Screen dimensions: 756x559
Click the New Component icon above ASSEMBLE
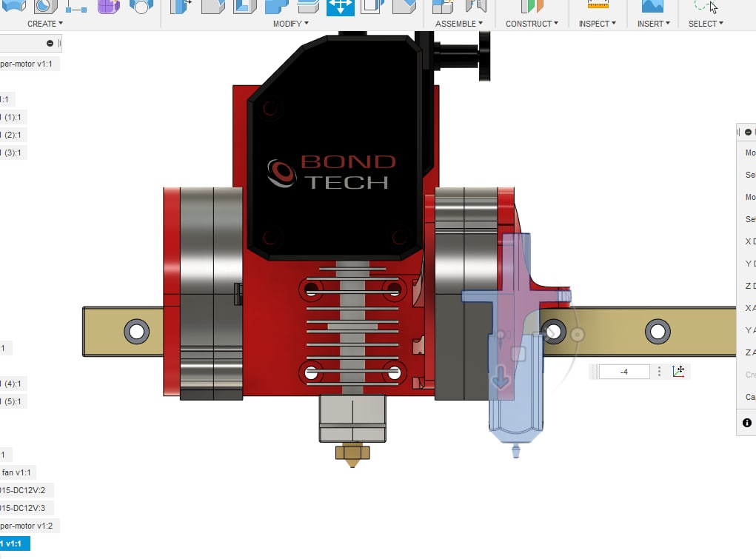(443, 6)
